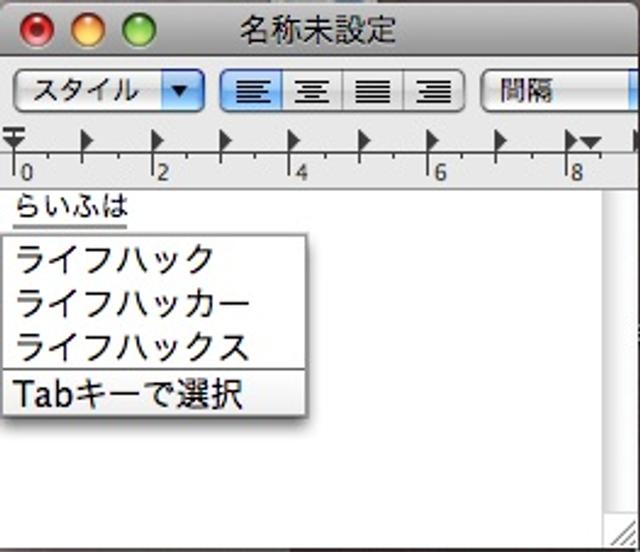Click the 名称未設定 window title
The height and width of the screenshot is (552, 640).
click(318, 30)
